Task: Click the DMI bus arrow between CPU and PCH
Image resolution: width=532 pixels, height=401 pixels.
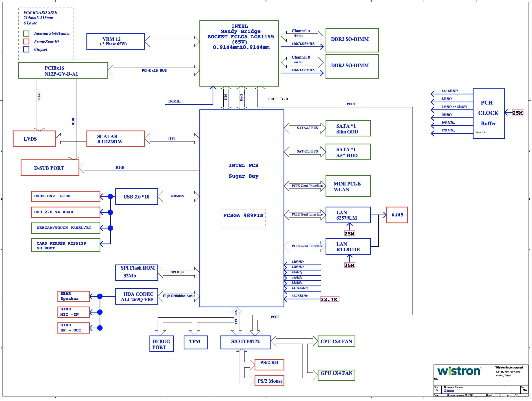Action: pos(242,98)
